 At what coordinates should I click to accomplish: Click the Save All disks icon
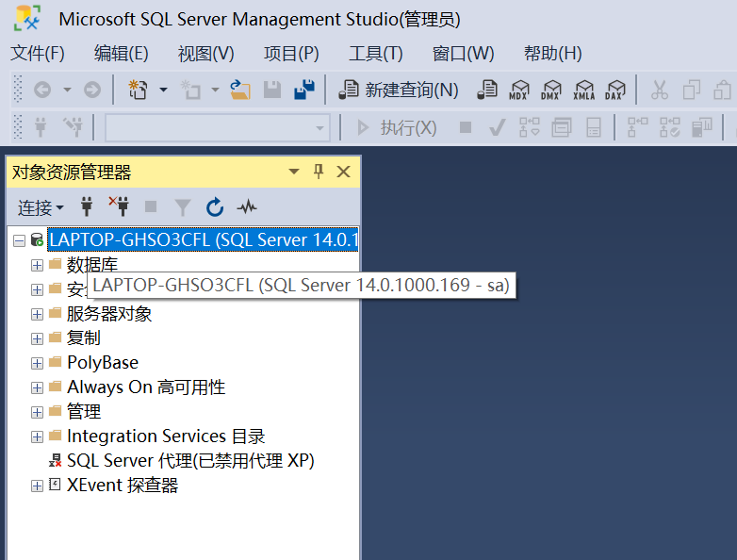(304, 90)
